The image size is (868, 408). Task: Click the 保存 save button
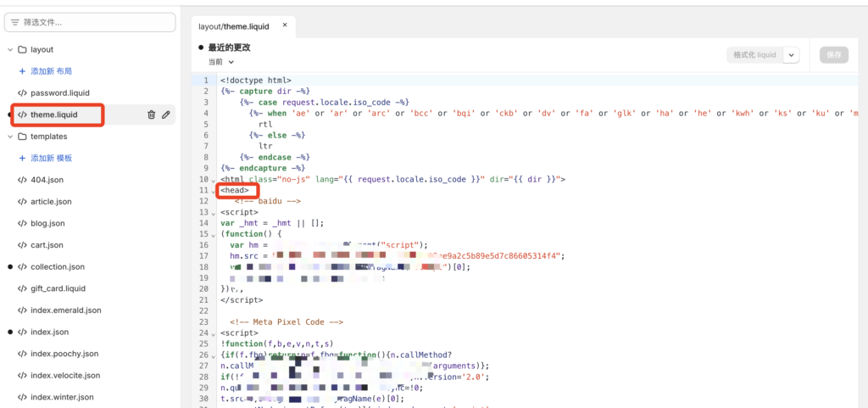coord(834,55)
